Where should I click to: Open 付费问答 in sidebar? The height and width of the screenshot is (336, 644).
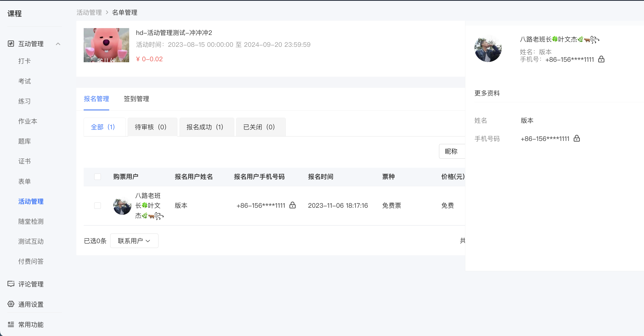tap(31, 261)
